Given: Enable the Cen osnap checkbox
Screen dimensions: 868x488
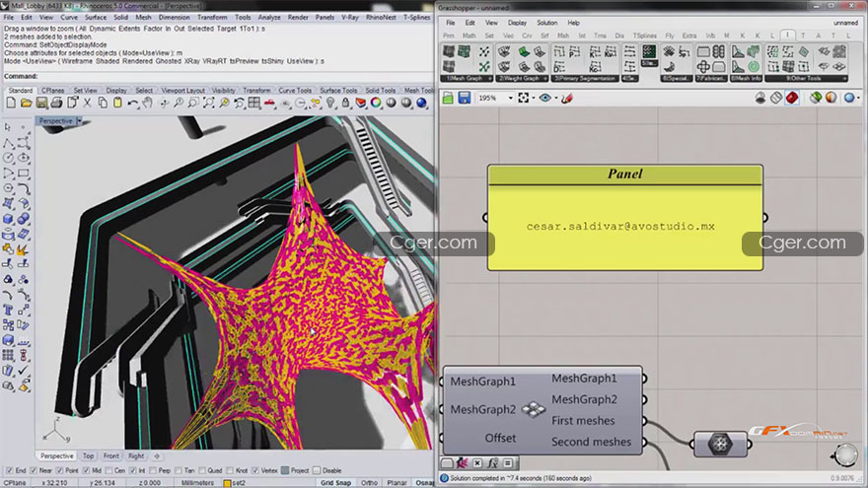Looking at the screenshot, I should [x=108, y=470].
